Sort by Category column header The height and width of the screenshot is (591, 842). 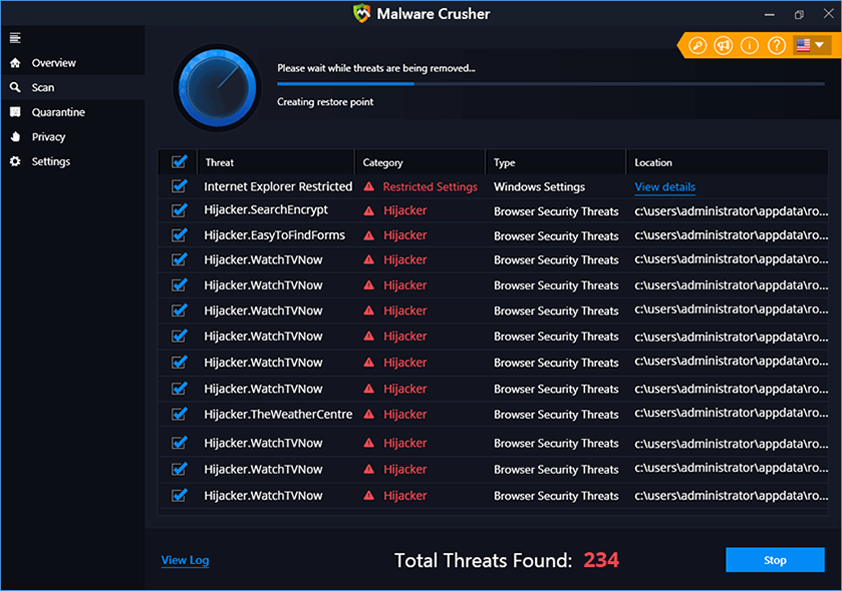coord(420,162)
